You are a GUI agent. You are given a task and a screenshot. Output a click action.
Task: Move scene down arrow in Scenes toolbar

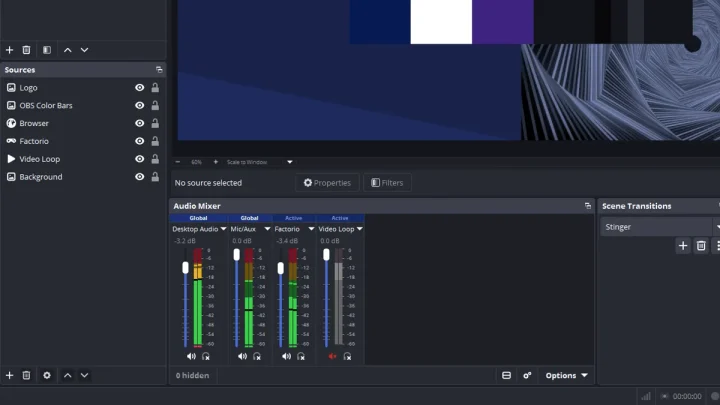click(x=84, y=50)
